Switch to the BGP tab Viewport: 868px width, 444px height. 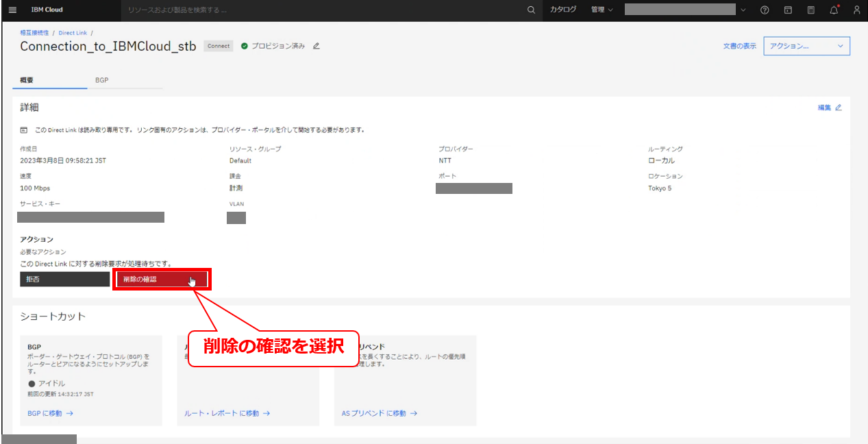(101, 80)
